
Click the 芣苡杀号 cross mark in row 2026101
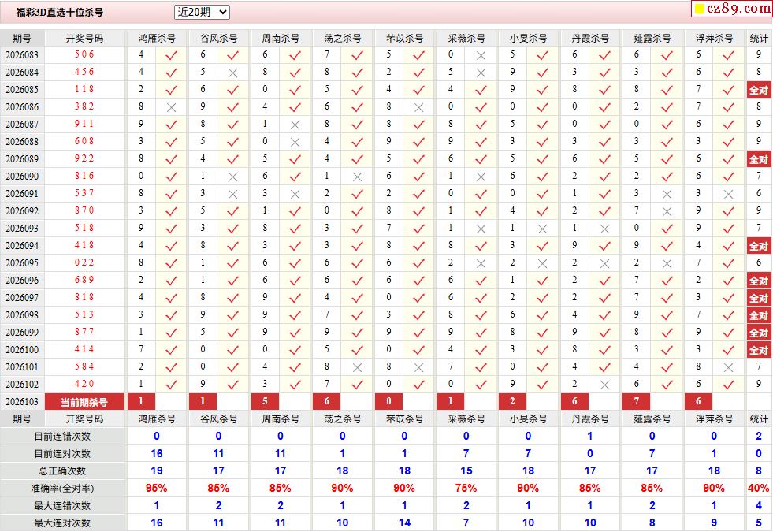pos(419,367)
